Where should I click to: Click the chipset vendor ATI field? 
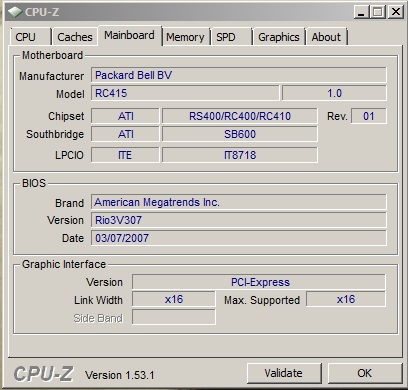125,116
